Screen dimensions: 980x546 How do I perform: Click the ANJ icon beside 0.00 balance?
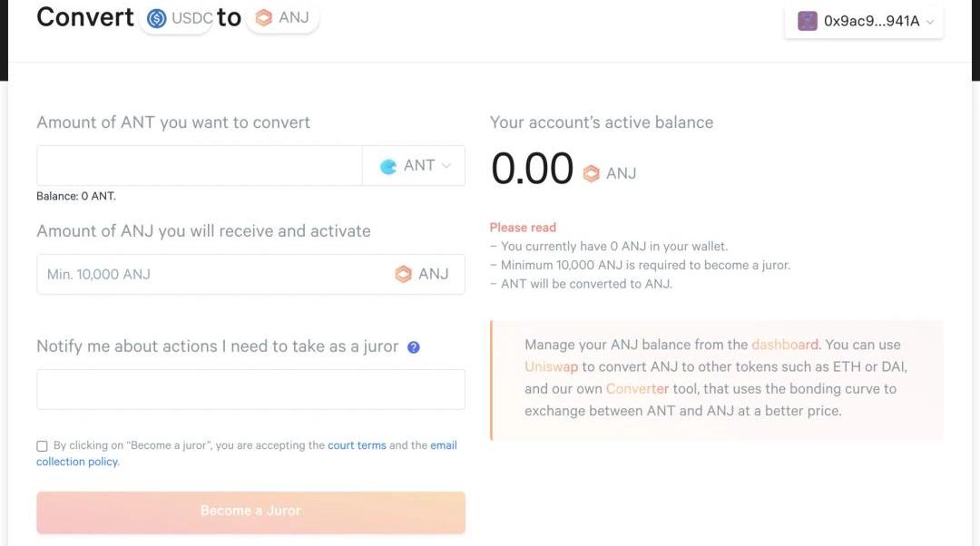[x=592, y=173]
